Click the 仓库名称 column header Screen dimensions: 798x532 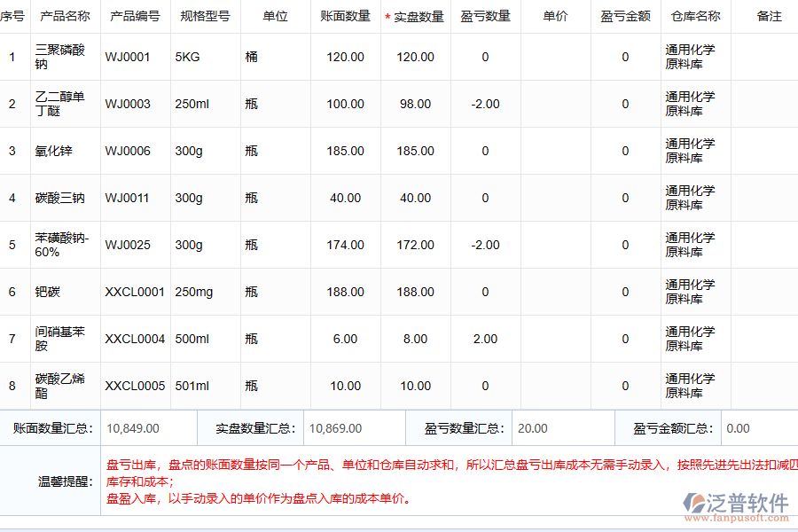coord(695,15)
